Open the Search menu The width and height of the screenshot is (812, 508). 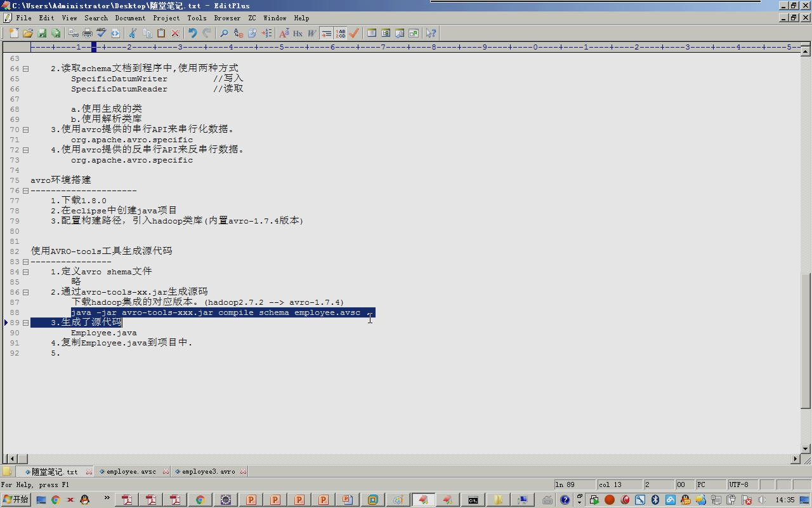click(96, 18)
